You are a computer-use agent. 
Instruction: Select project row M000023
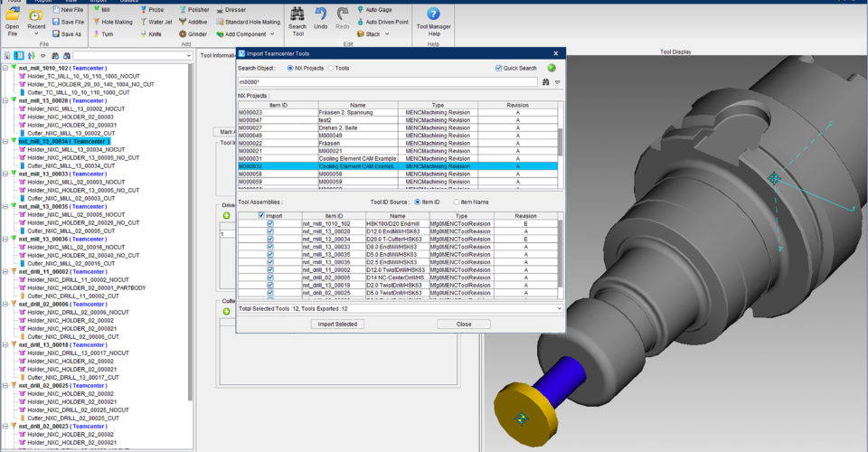tap(398, 112)
